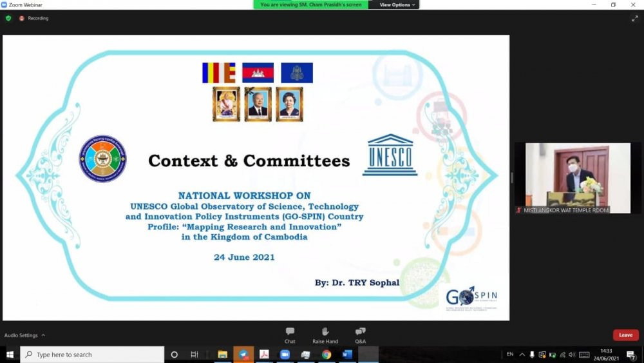Screen dimensions: 644x363
Task: Open the Windows notification center
Action: pos(631,355)
